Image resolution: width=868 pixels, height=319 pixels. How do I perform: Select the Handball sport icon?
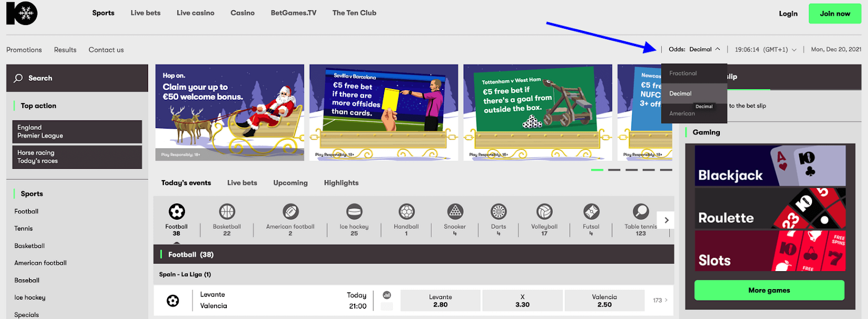click(x=406, y=211)
